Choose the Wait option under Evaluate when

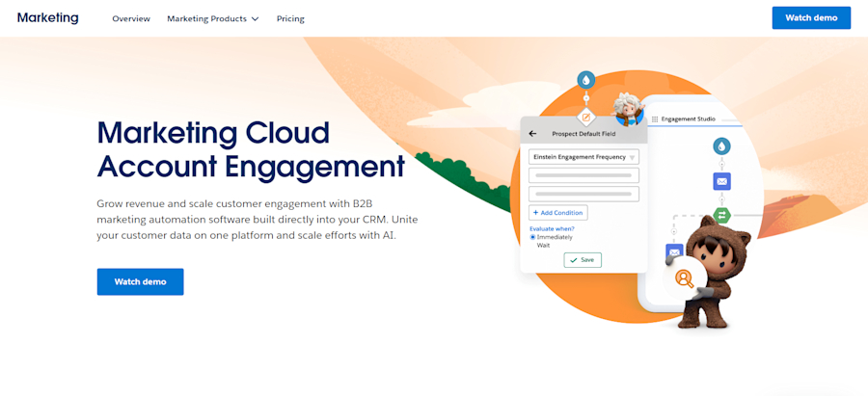[x=543, y=245]
